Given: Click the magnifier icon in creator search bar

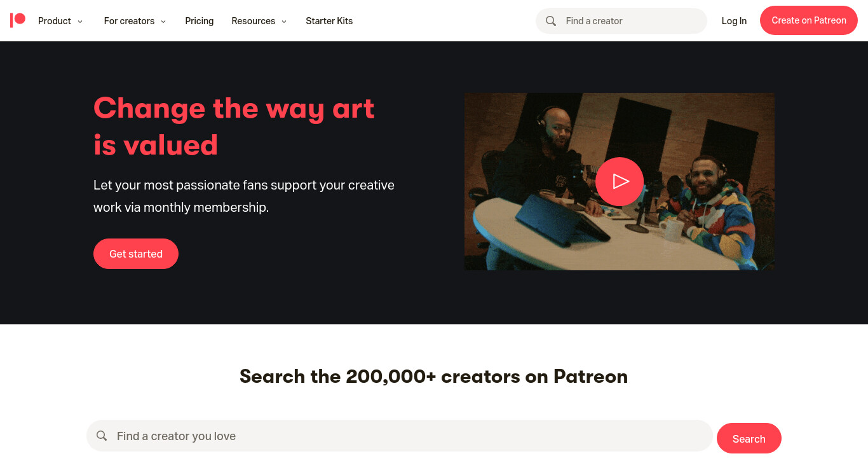Looking at the screenshot, I should pos(102,436).
